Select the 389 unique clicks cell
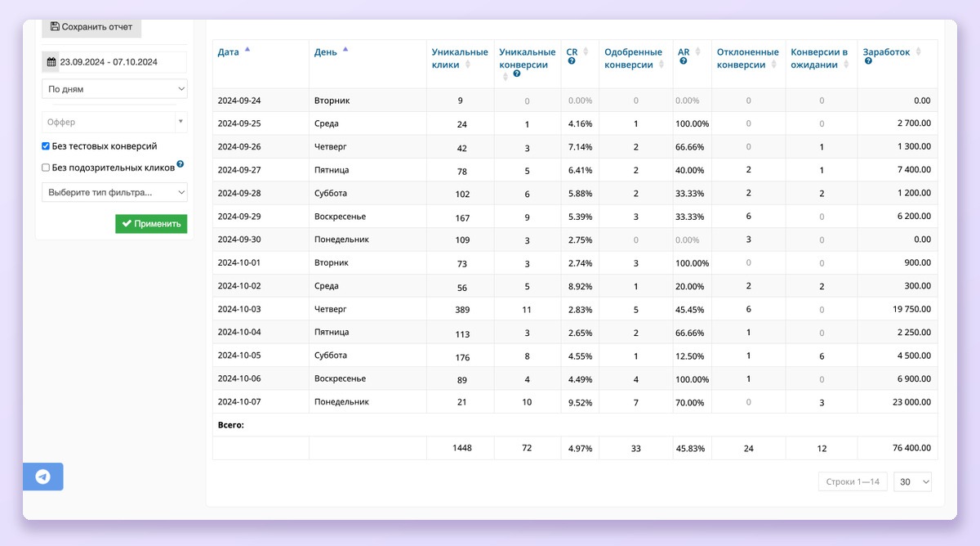The width and height of the screenshot is (980, 546). (461, 309)
